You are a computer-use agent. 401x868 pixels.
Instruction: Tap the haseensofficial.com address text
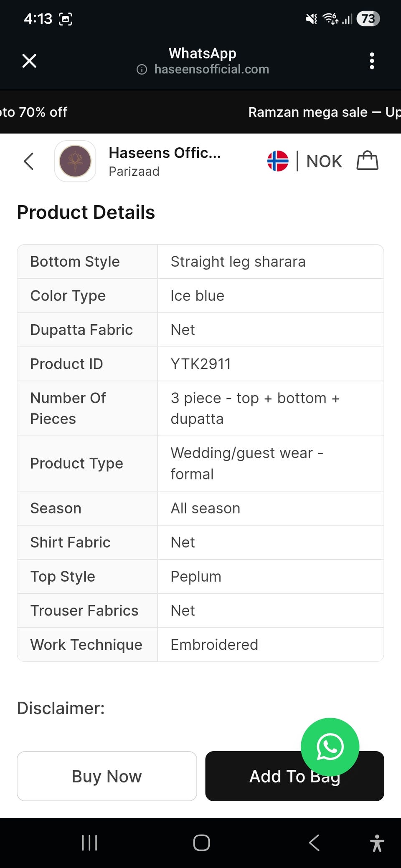pyautogui.click(x=211, y=69)
